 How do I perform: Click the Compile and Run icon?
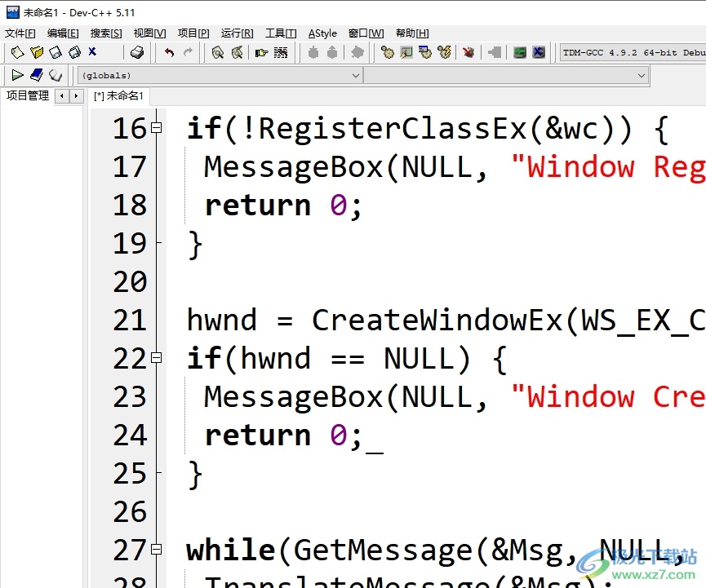tap(425, 53)
